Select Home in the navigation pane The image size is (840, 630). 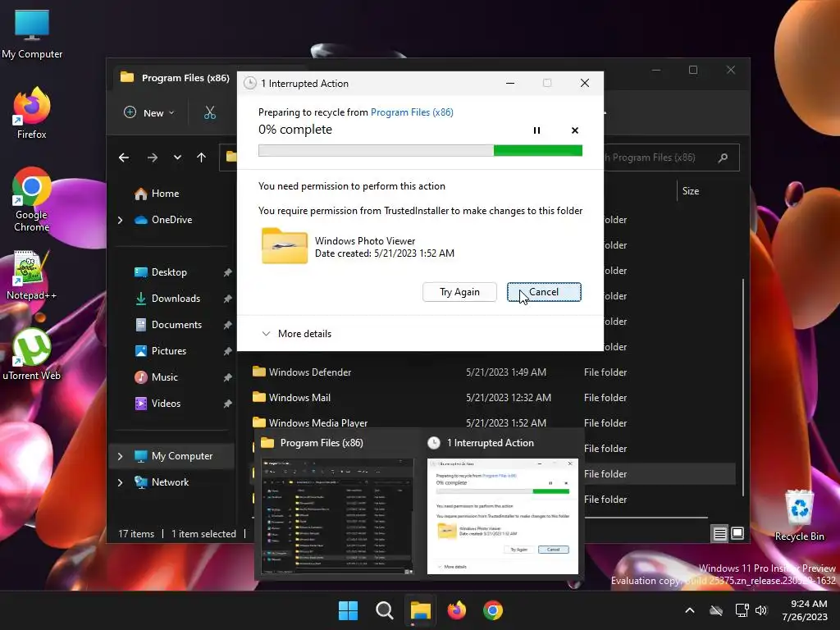point(164,194)
